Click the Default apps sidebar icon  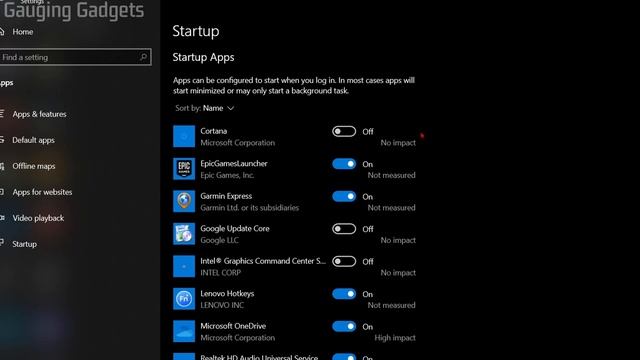coord(2,140)
